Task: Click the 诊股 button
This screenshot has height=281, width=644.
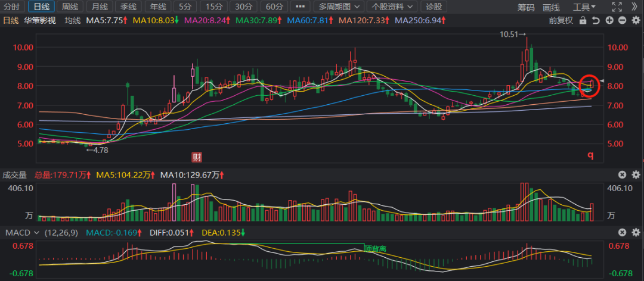Action: [x=434, y=7]
